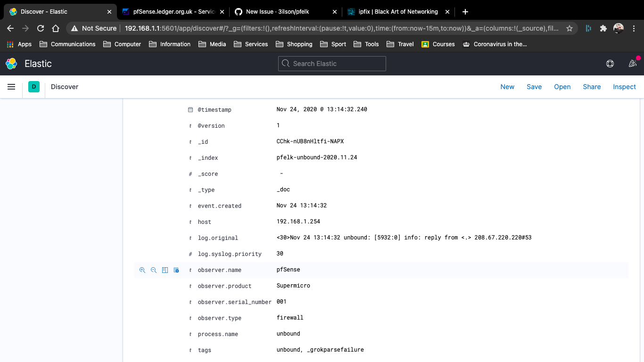The height and width of the screenshot is (362, 644).
Task: Click the host value 192.168.1.254
Action: (x=298, y=222)
